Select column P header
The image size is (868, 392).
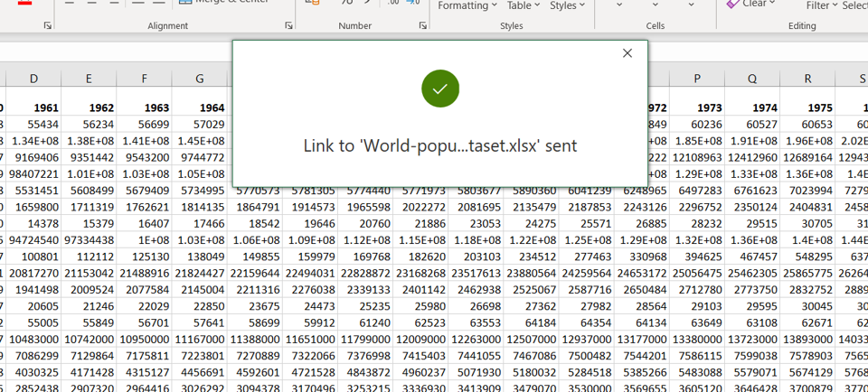coord(697,79)
